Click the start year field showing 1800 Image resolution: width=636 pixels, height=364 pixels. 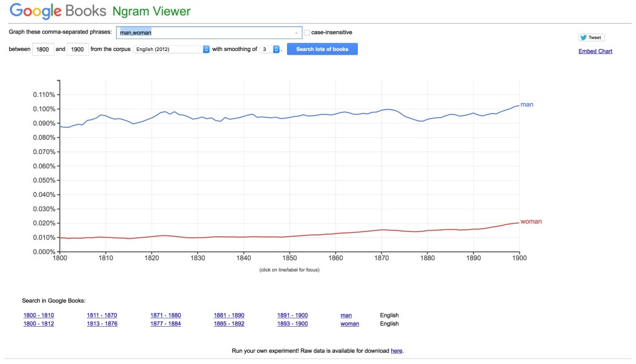43,50
